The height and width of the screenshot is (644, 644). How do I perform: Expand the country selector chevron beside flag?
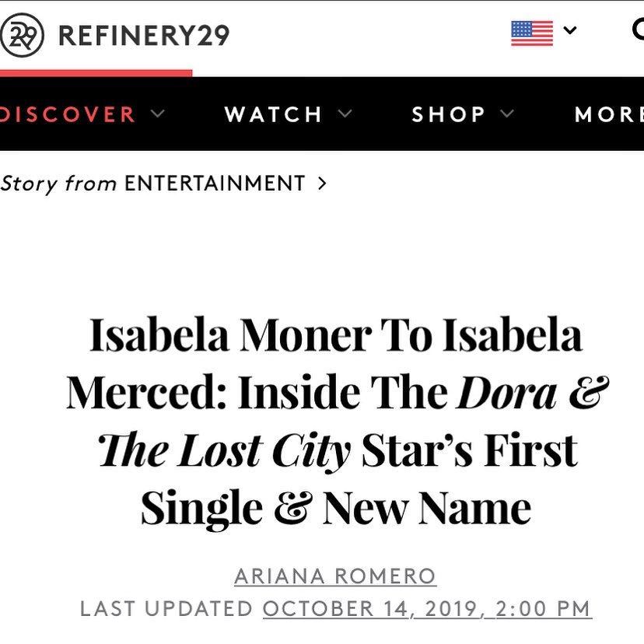(x=570, y=31)
